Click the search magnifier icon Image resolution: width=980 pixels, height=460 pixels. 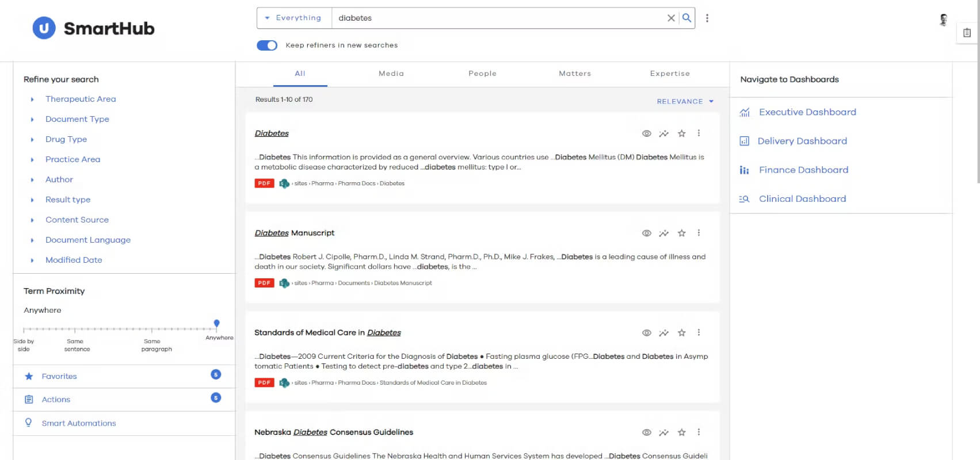687,18
